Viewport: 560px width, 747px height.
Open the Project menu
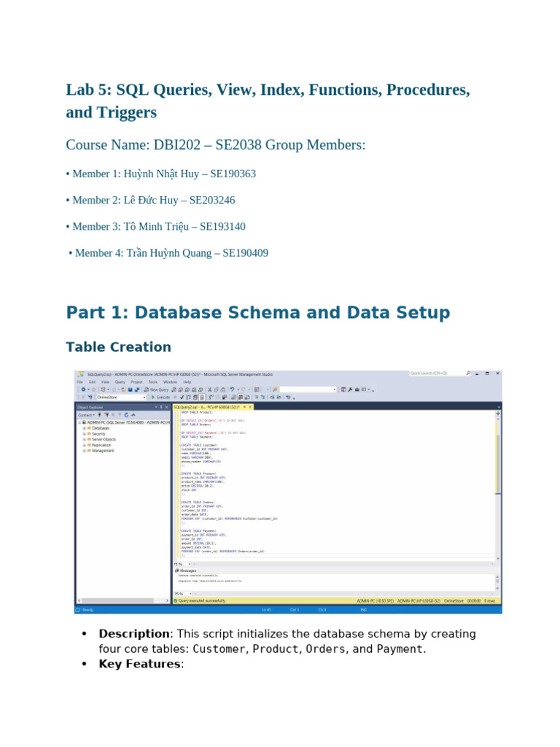(x=136, y=382)
